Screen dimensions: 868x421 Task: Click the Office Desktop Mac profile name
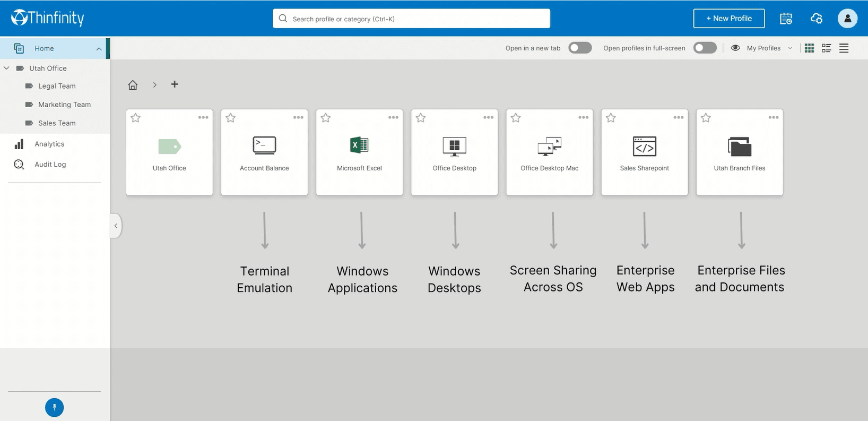(550, 168)
